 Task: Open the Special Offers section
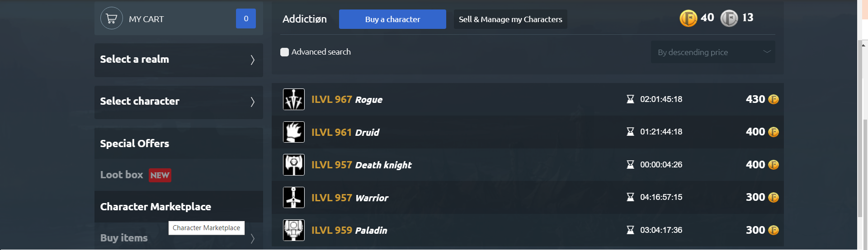pyautogui.click(x=135, y=144)
